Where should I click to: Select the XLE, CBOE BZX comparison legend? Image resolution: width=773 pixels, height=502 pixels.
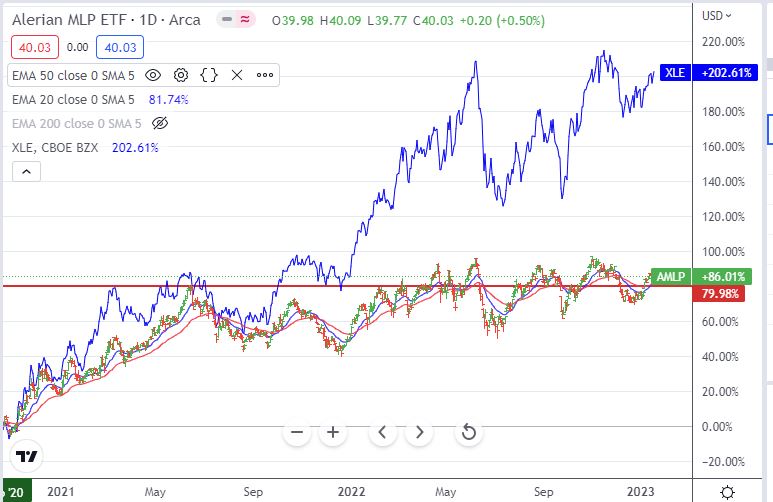(x=55, y=147)
